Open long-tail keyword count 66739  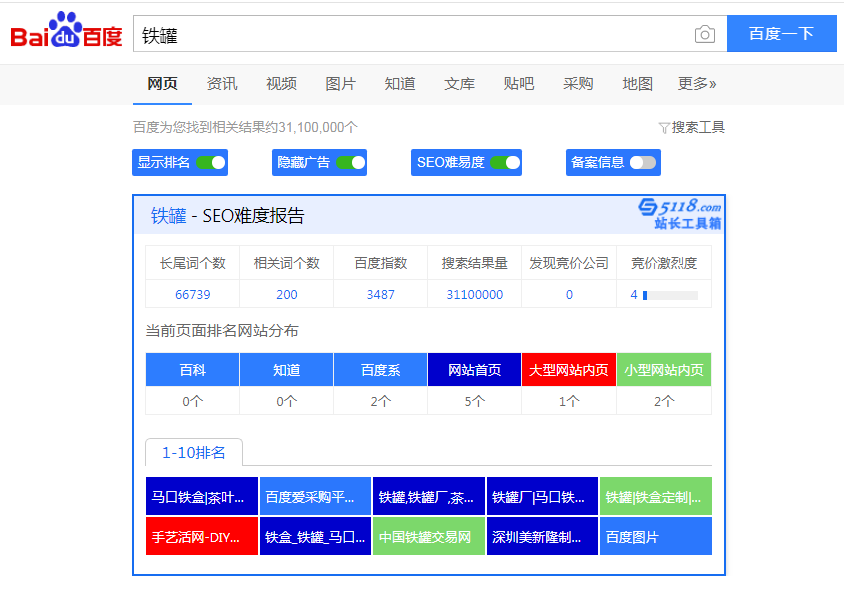point(193,294)
